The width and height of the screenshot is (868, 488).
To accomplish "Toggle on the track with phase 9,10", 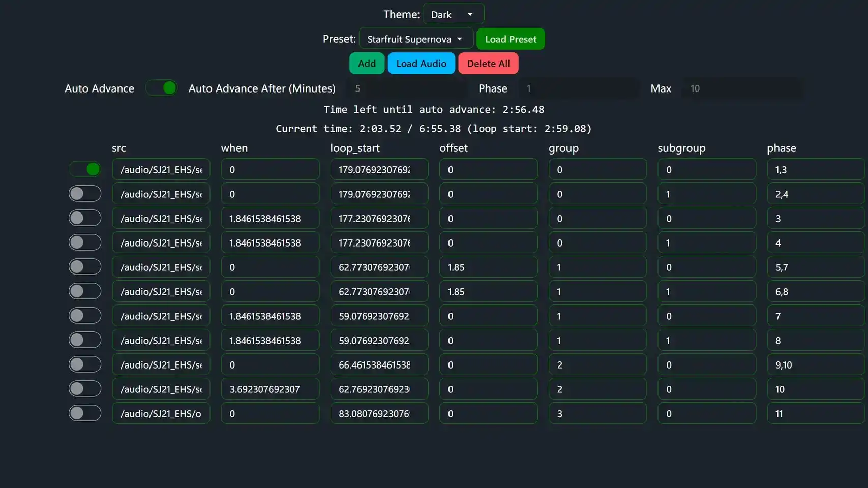I will 85,364.
